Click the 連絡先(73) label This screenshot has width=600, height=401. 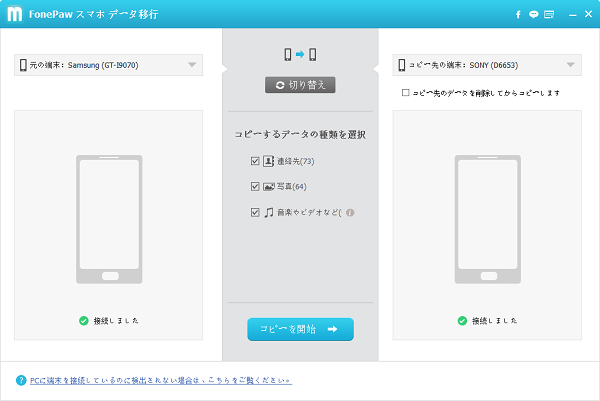tap(295, 161)
